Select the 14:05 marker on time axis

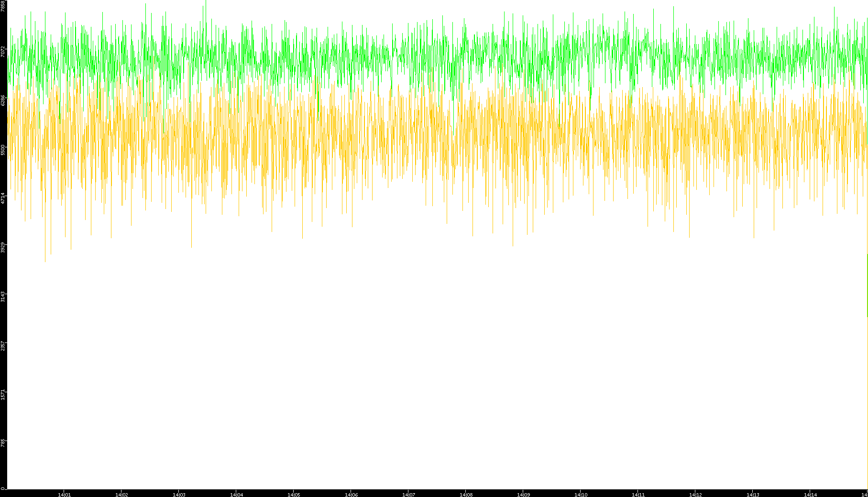click(294, 495)
